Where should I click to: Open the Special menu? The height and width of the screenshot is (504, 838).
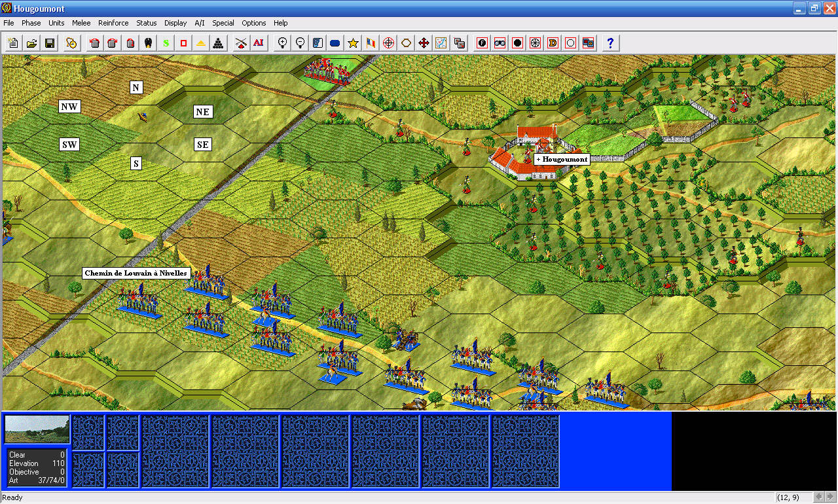(x=223, y=23)
